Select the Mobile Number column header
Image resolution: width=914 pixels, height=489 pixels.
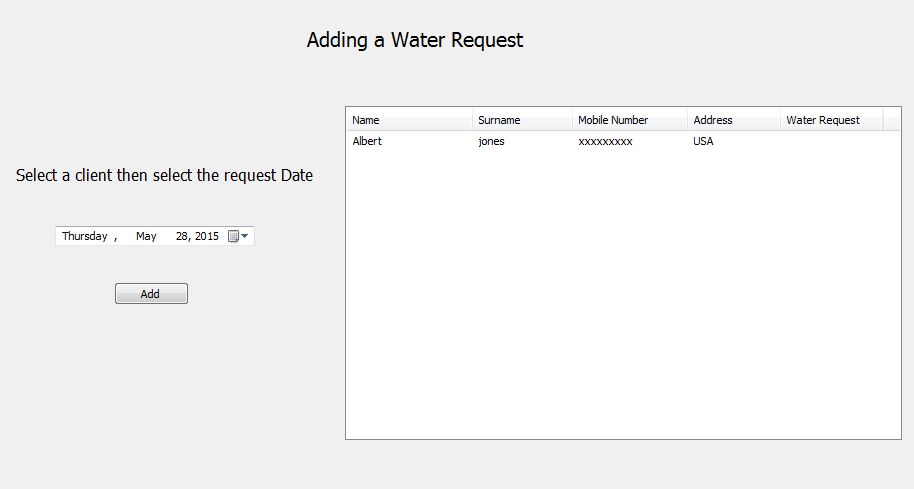pyautogui.click(x=630, y=120)
